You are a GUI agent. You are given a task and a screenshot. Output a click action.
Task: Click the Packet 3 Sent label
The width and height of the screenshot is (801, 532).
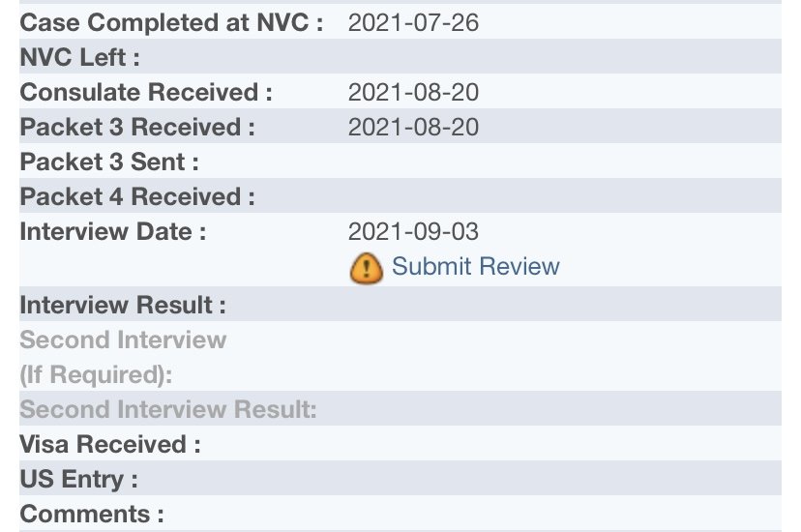coord(109,162)
